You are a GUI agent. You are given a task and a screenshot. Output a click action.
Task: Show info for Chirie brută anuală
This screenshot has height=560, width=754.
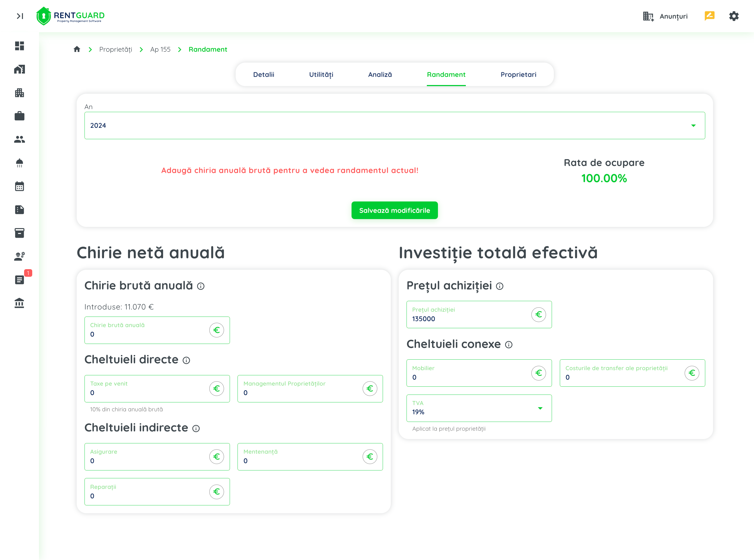[201, 286]
